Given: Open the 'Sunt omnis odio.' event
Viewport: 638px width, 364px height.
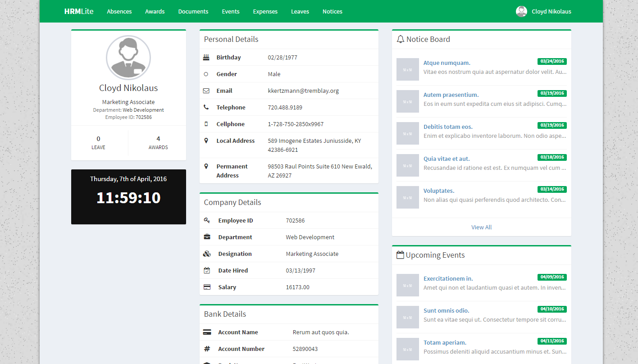Looking at the screenshot, I should pos(446,310).
